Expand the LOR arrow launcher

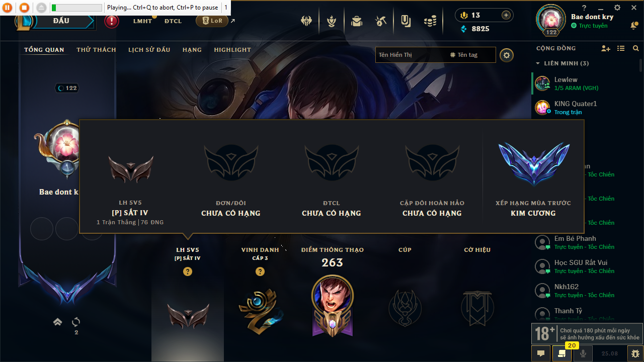tap(232, 21)
